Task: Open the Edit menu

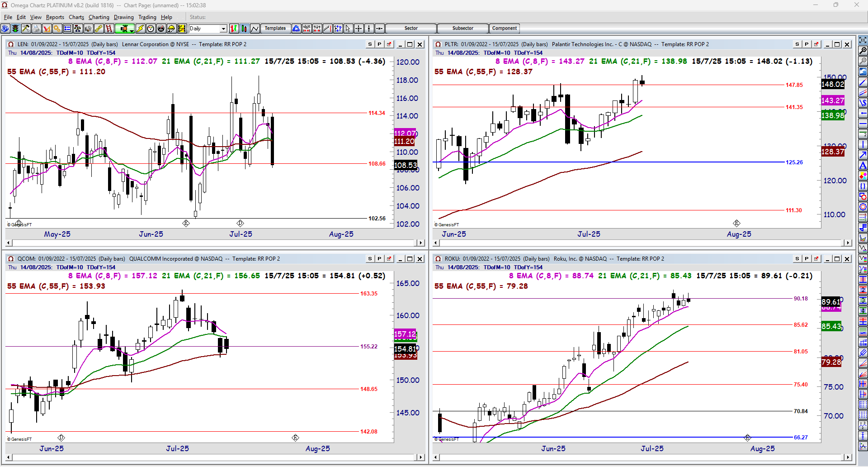Action: pyautogui.click(x=21, y=17)
